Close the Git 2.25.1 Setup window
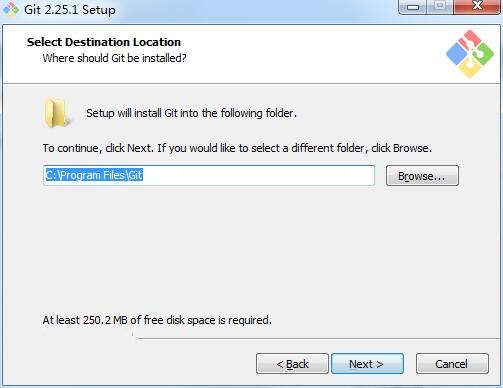This screenshot has height=388, width=503. point(477,6)
